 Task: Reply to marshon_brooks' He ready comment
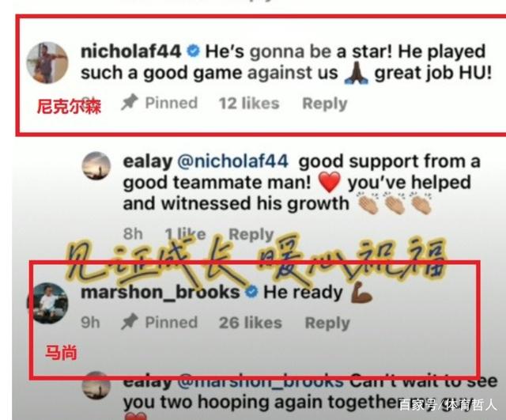327,324
